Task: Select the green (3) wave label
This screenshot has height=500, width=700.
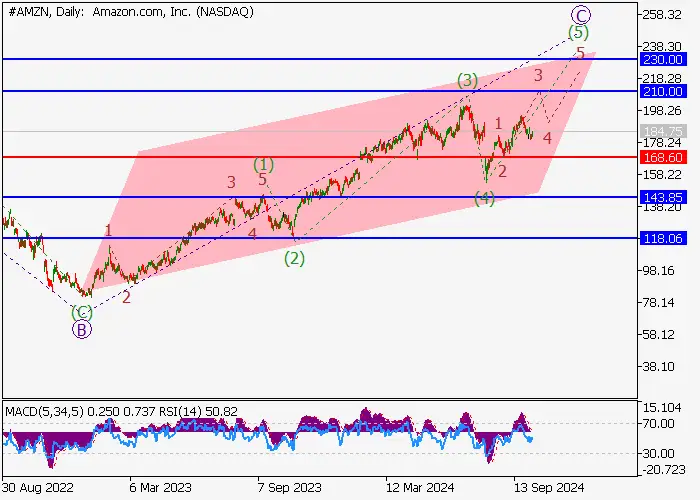Action: (467, 81)
